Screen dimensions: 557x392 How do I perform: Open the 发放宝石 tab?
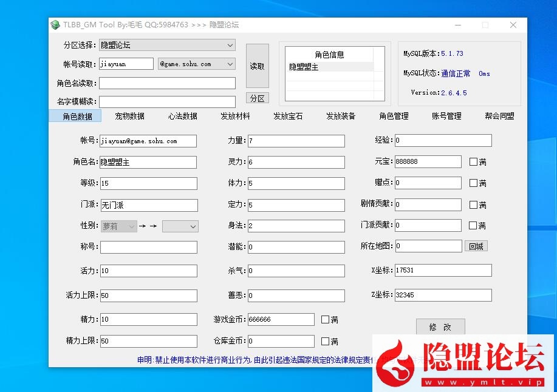click(x=288, y=116)
